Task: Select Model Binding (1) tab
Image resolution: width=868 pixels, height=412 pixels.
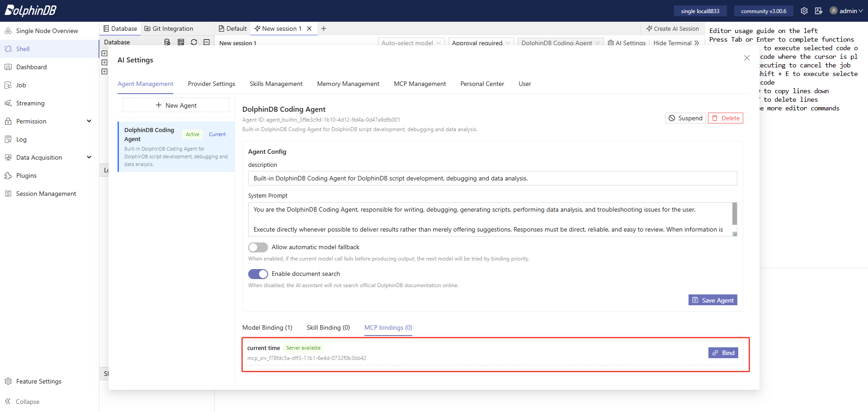Action: click(x=267, y=328)
